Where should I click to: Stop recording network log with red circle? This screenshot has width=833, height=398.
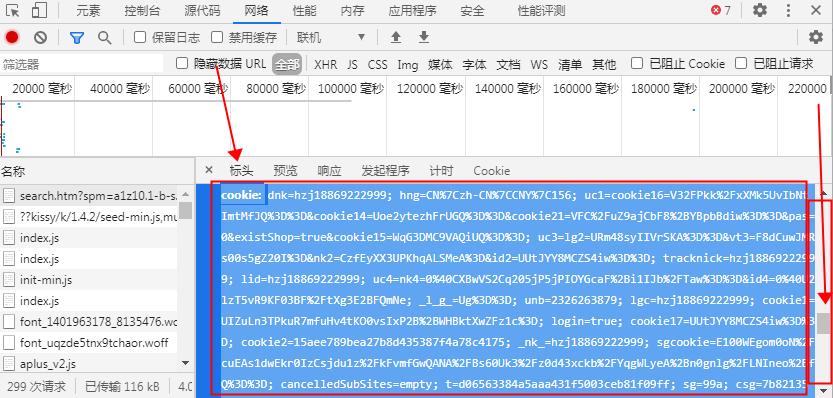[12, 37]
